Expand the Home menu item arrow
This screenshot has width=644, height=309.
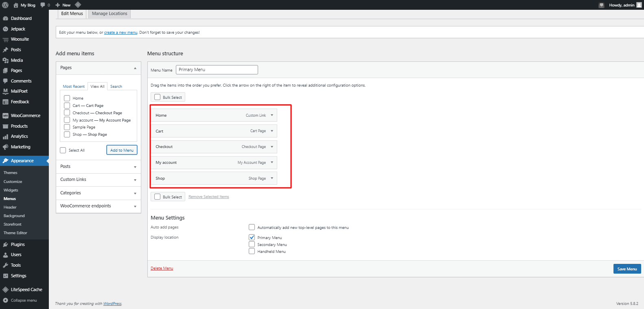point(272,115)
